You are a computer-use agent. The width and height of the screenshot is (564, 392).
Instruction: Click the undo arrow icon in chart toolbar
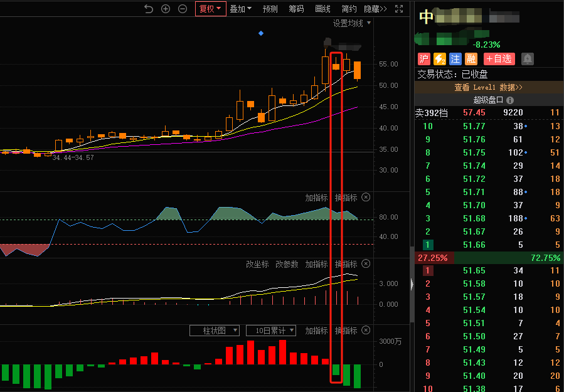click(149, 9)
